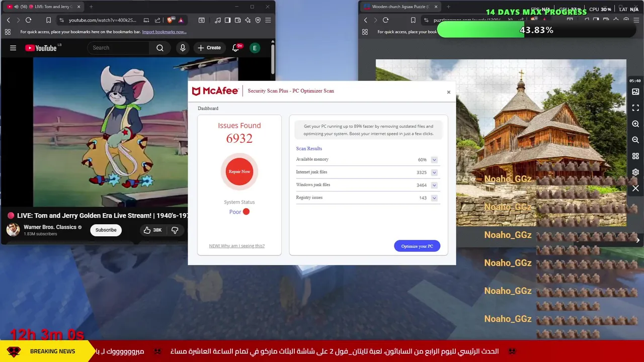Go back in the puzzle browser window

365,20
